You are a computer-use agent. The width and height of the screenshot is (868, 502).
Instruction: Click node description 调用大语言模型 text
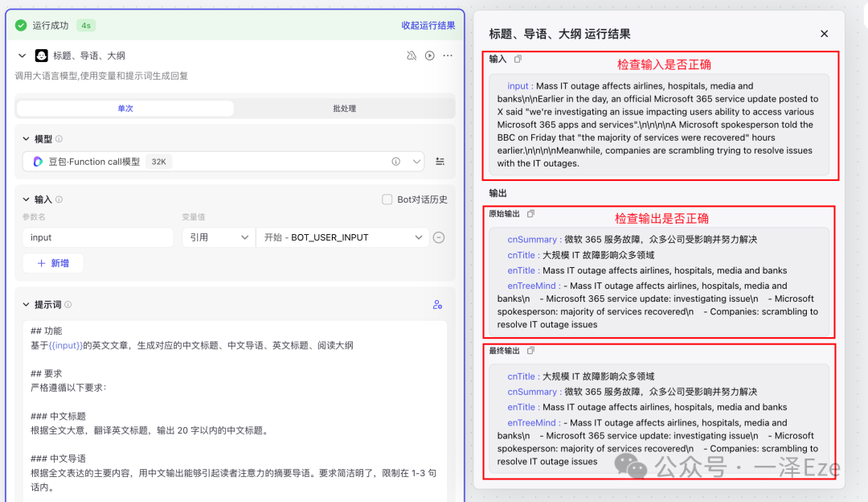coord(102,76)
